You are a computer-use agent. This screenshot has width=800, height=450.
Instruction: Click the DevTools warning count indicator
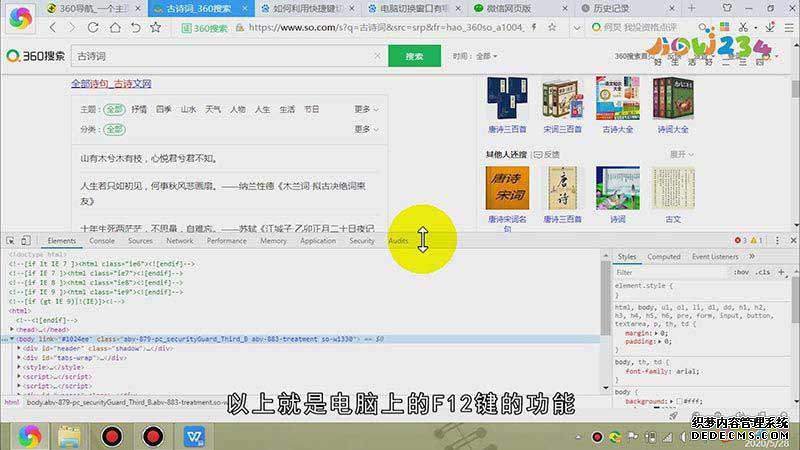pos(756,240)
